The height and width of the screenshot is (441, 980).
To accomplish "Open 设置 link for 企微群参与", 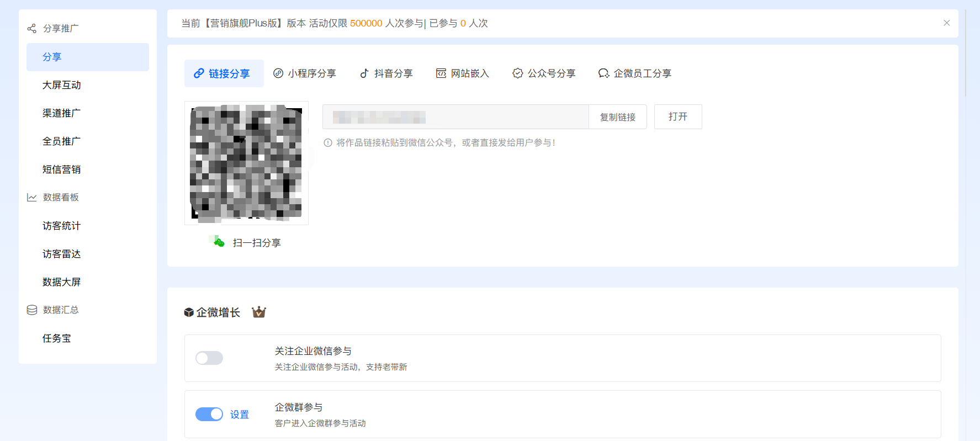I will click(x=240, y=415).
